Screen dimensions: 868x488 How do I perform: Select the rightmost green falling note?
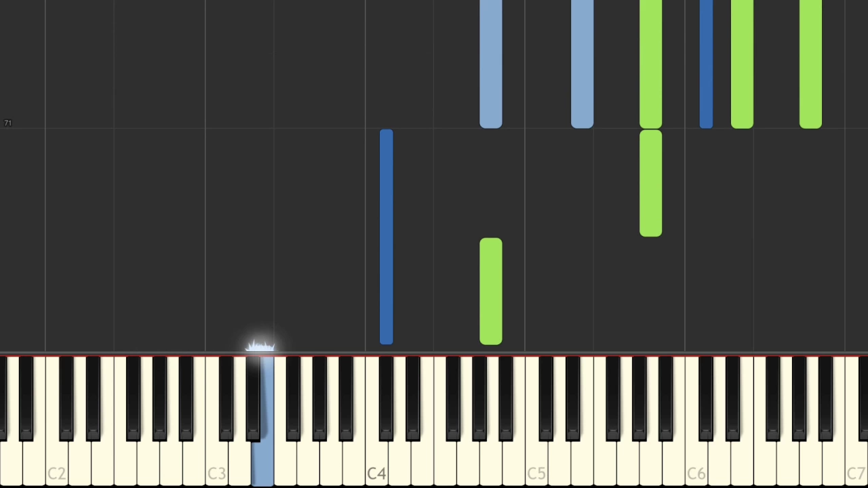tap(811, 64)
